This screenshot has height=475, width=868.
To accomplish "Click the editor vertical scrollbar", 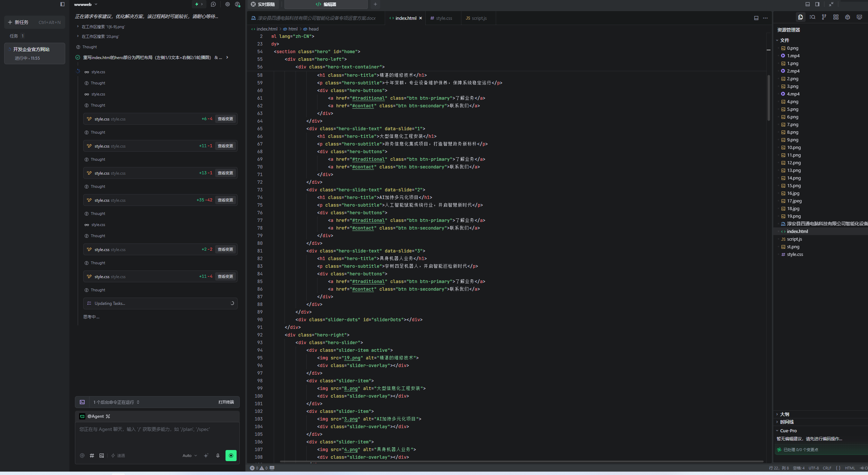I will pyautogui.click(x=769, y=97).
